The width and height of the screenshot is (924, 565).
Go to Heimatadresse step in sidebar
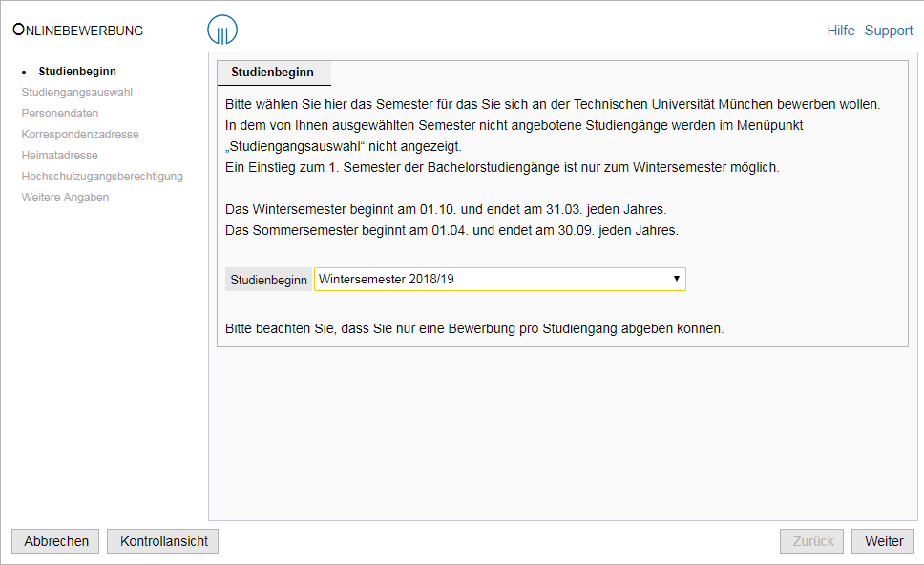coord(59,156)
